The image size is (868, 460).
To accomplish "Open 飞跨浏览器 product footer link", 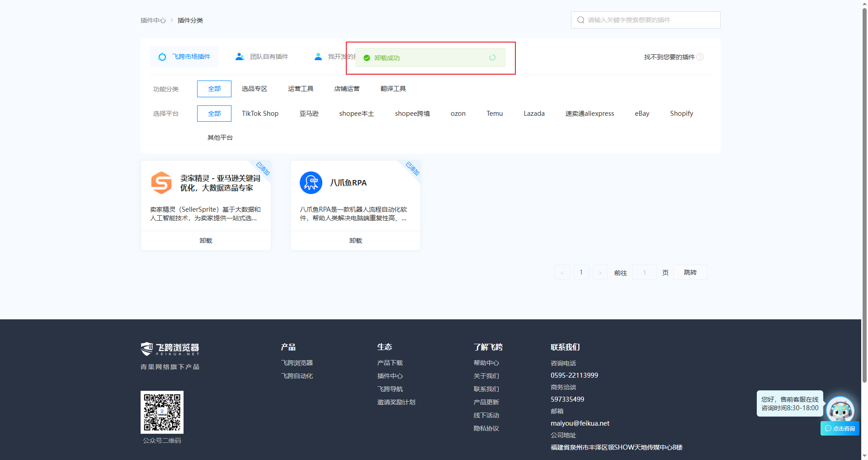I will click(x=297, y=363).
